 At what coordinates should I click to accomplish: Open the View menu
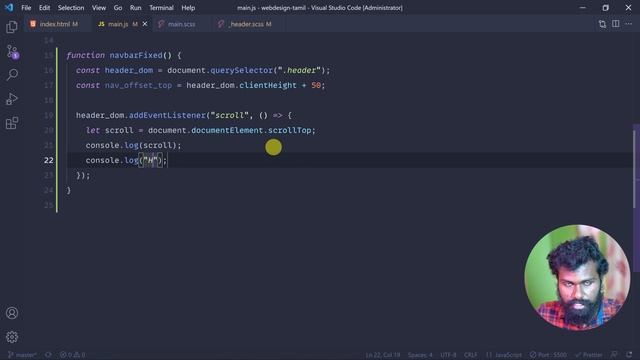tap(99, 8)
